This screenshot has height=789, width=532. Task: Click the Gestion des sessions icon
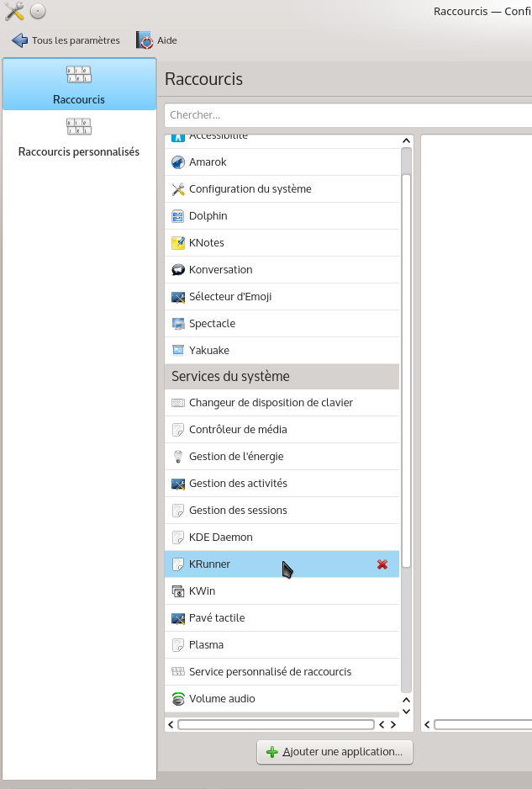point(178,511)
